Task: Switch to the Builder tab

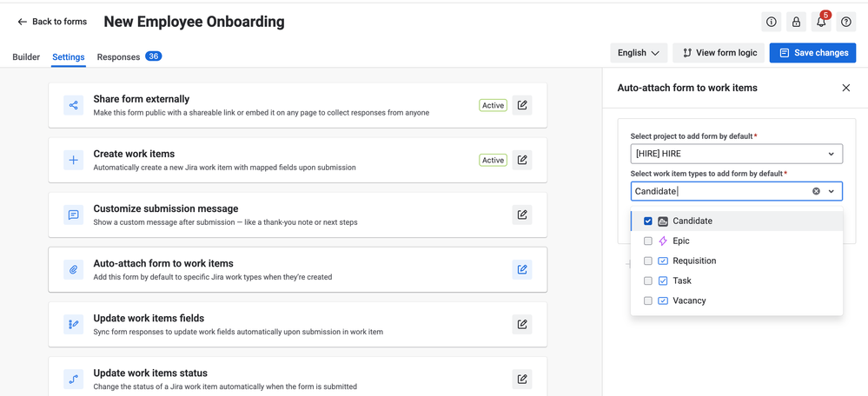Action: pos(26,56)
